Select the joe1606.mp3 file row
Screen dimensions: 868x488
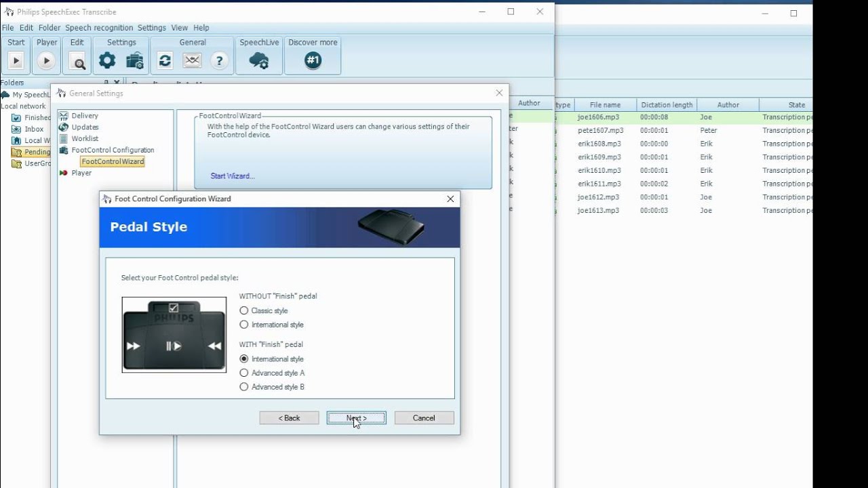coord(684,117)
